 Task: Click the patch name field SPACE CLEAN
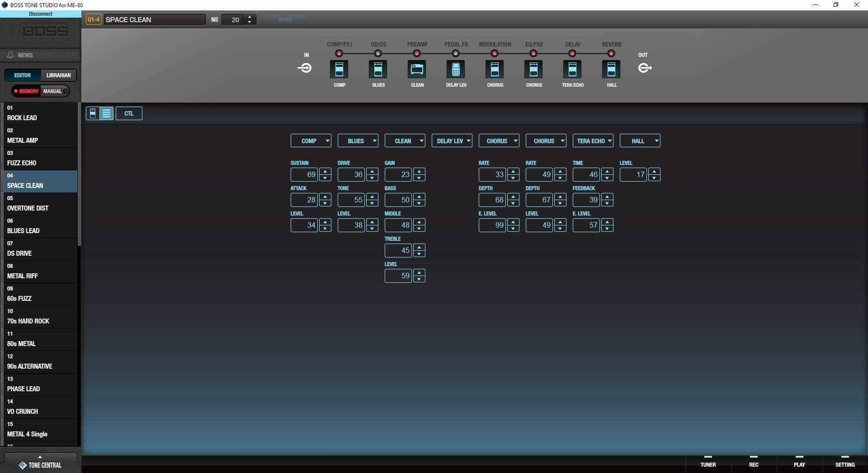click(x=154, y=19)
